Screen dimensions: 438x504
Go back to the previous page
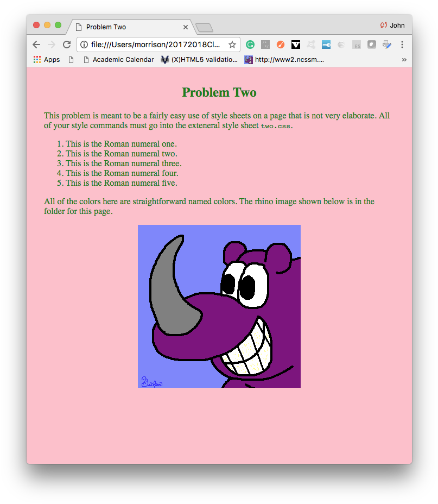(x=36, y=45)
